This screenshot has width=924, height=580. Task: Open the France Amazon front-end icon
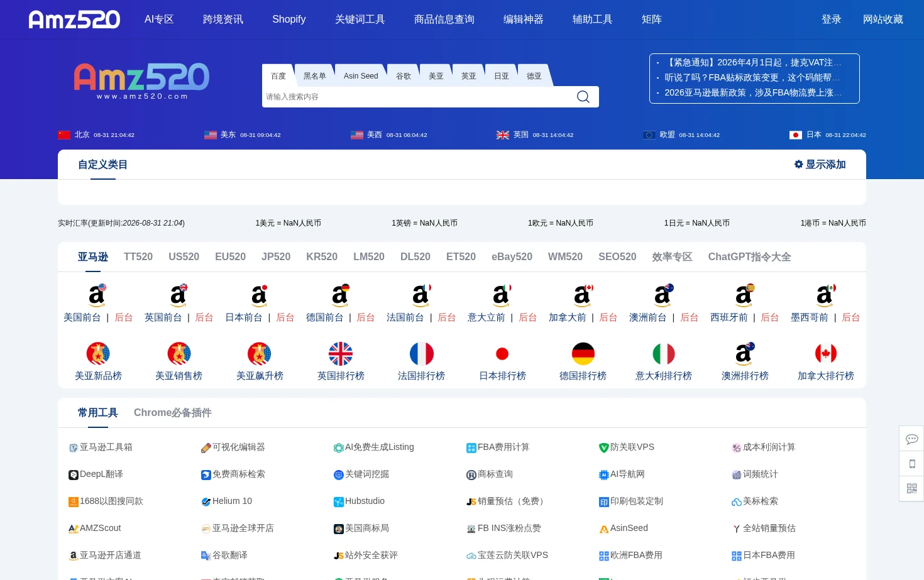(421, 295)
